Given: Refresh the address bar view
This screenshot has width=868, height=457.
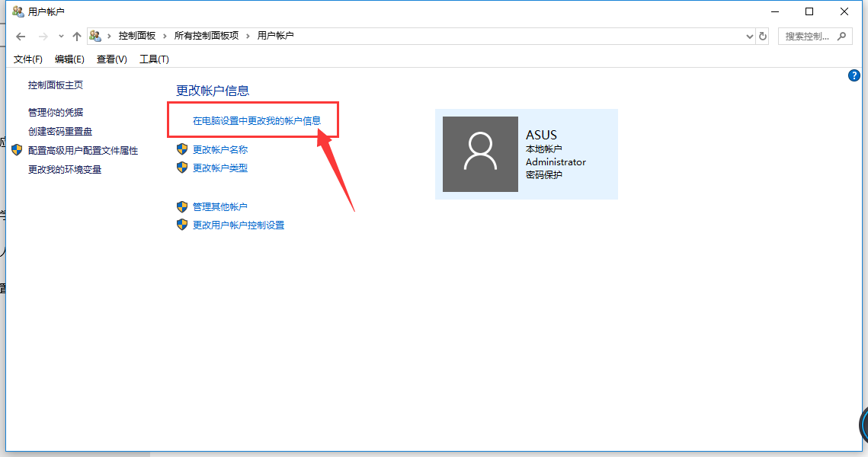Looking at the screenshot, I should coord(763,37).
